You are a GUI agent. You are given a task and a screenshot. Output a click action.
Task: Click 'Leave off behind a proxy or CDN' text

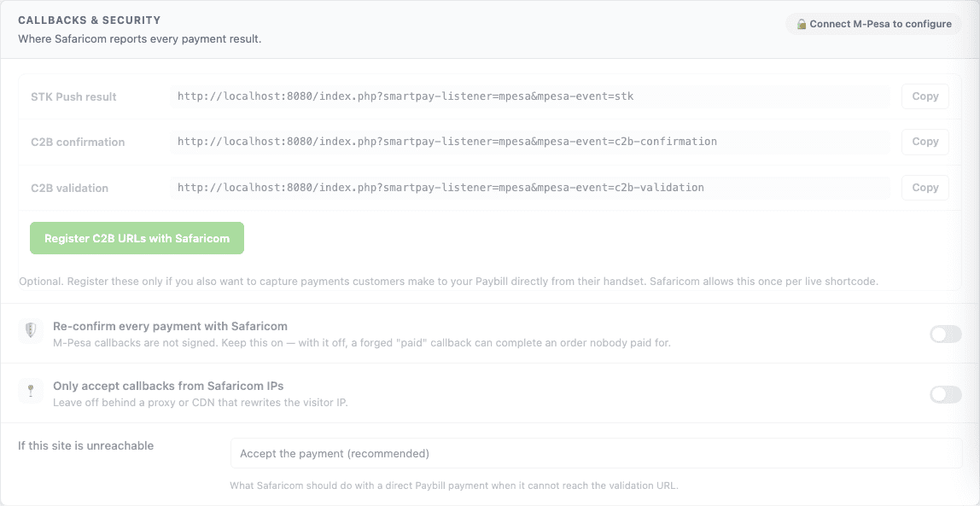click(200, 403)
